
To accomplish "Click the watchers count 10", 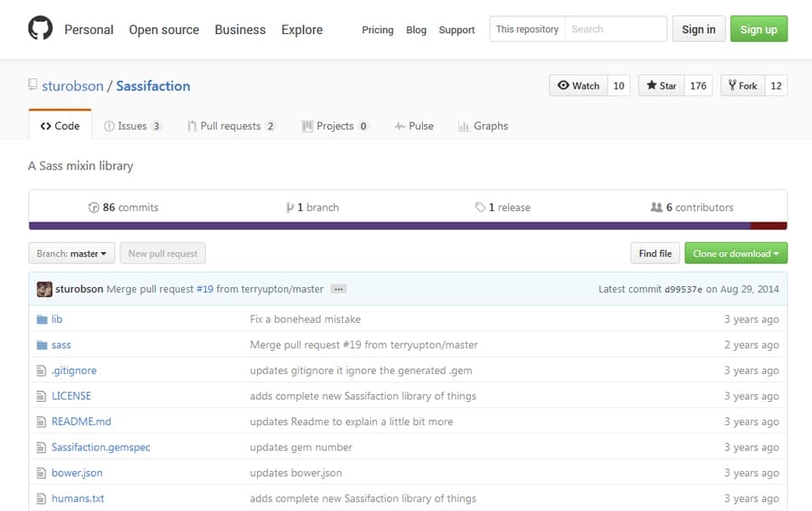I will [x=619, y=85].
